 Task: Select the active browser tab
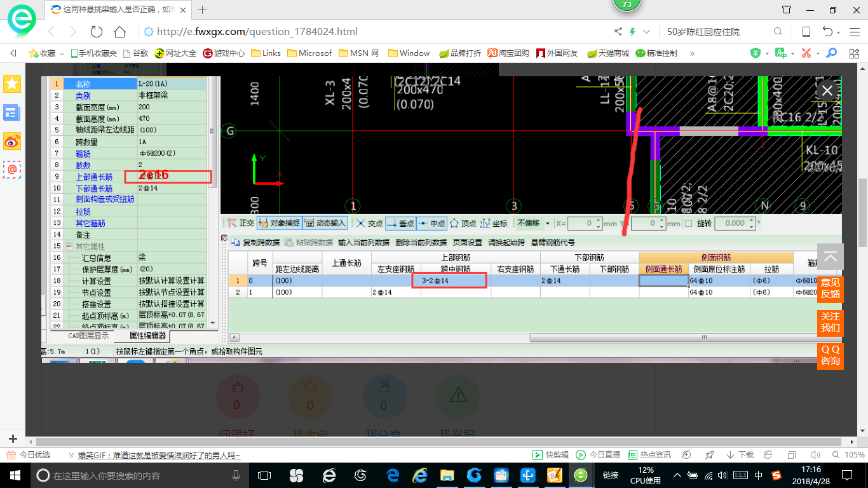(x=119, y=10)
